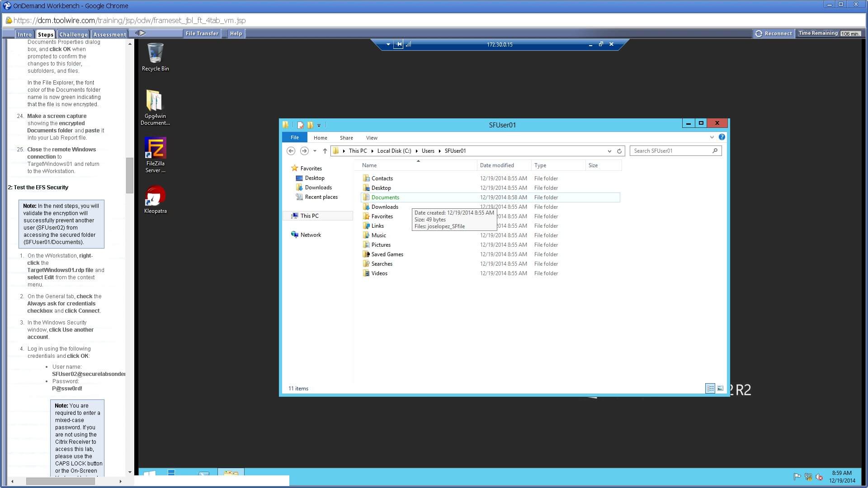Switch to the Home ribbon tab
The height and width of the screenshot is (488, 868).
320,138
